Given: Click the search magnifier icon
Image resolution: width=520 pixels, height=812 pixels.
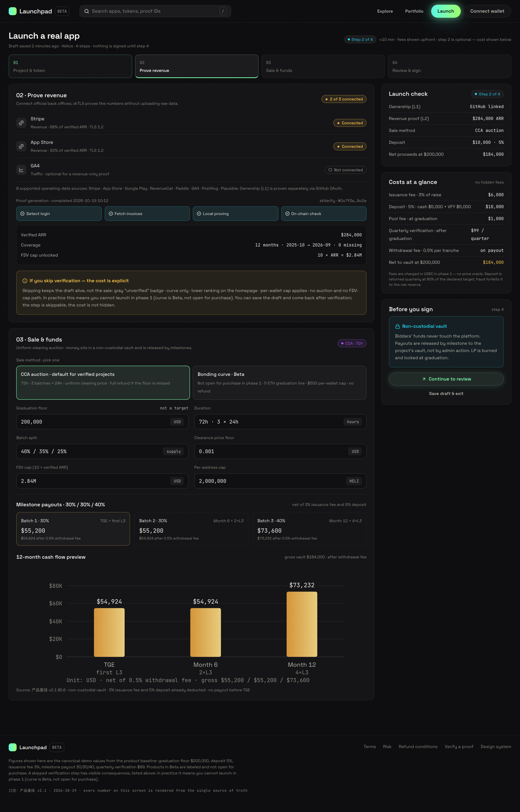Looking at the screenshot, I should click(87, 11).
